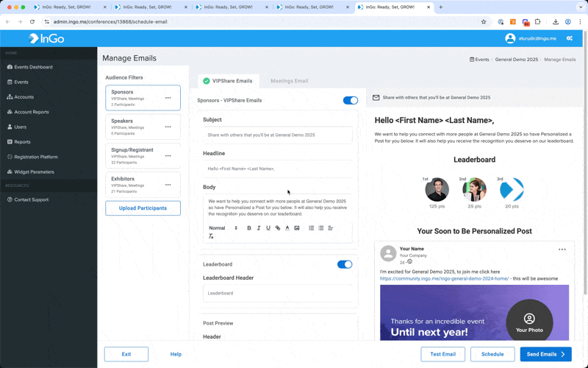Click third place leaderboard avatar
Screen dimensions: 588x368
(x=512, y=190)
